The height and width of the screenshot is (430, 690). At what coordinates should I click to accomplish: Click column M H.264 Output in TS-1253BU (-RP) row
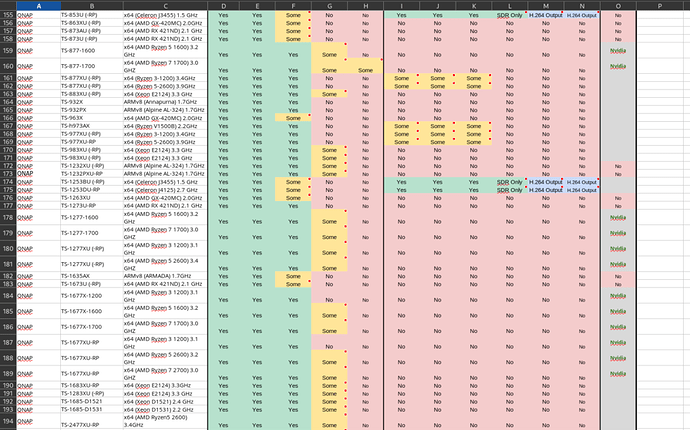(x=546, y=182)
